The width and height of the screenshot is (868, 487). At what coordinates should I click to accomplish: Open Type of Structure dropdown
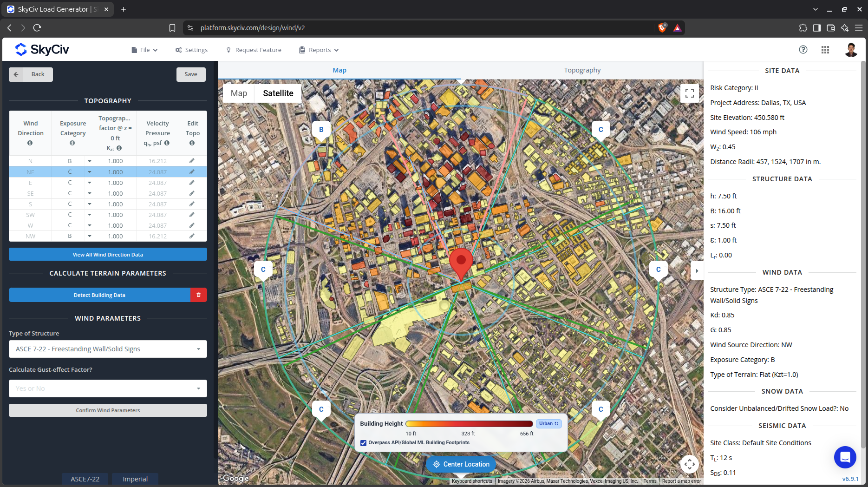click(108, 349)
